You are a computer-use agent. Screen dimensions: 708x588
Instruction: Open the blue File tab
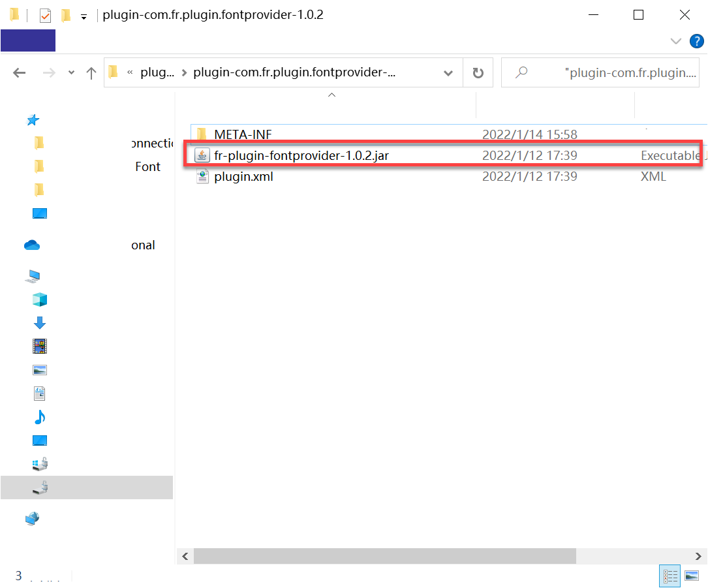click(x=28, y=40)
